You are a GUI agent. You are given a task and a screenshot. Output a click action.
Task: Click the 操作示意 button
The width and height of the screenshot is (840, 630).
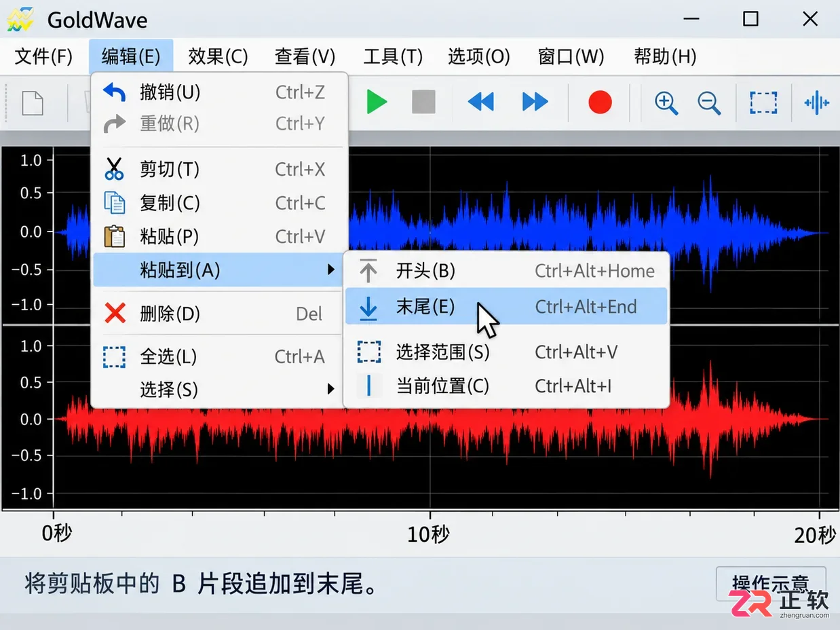(x=771, y=584)
